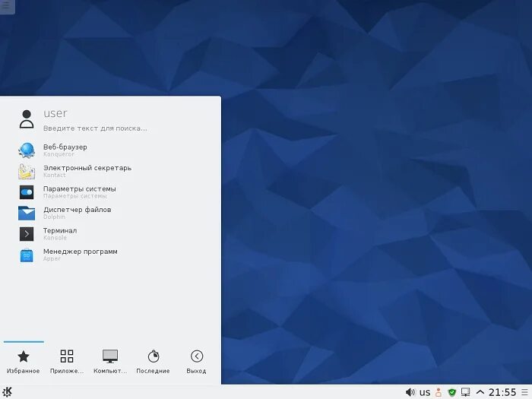
Task: Open the green shield tray icon
Action: (x=451, y=393)
